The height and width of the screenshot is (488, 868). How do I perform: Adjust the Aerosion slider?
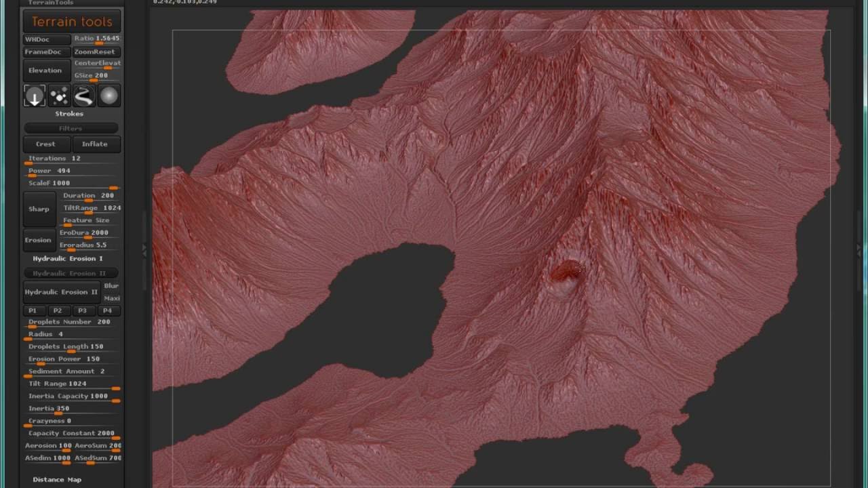click(47, 447)
